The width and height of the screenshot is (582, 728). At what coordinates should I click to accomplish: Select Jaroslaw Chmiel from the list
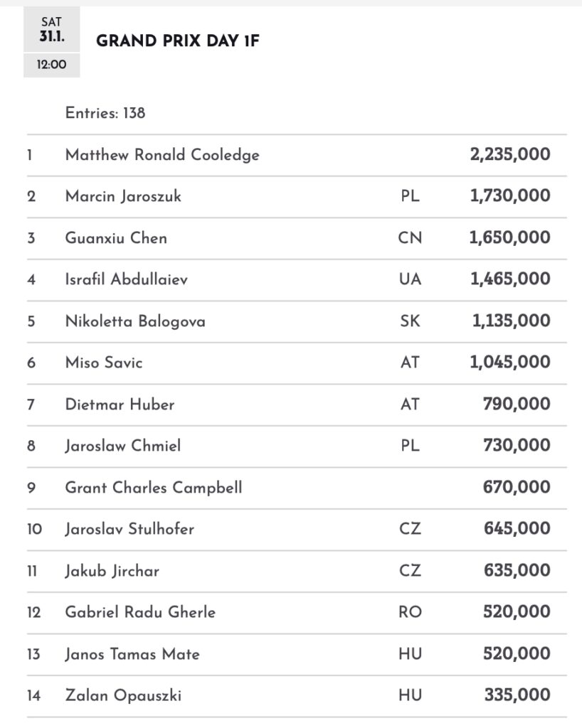pos(123,446)
